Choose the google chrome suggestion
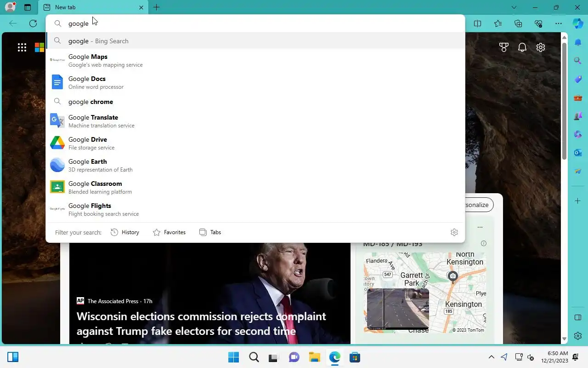Image resolution: width=588 pixels, height=368 pixels. click(255, 102)
